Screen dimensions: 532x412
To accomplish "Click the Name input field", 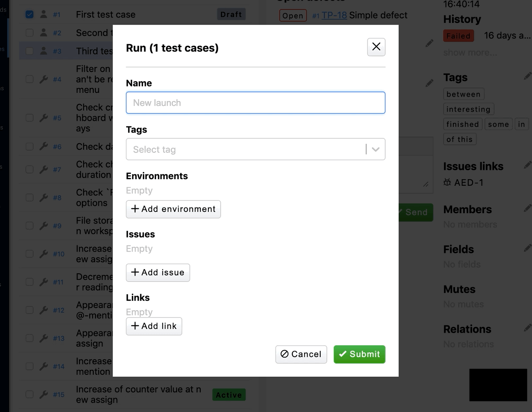I will [255, 103].
